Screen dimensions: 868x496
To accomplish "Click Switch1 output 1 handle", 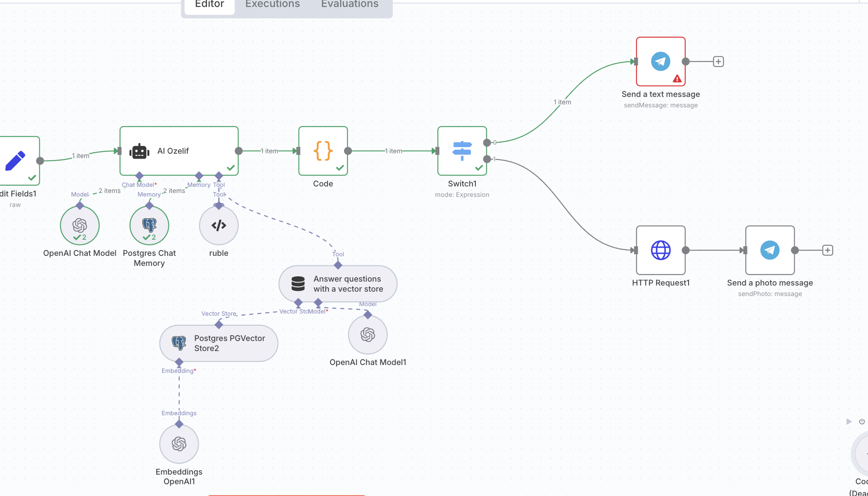I will (487, 159).
